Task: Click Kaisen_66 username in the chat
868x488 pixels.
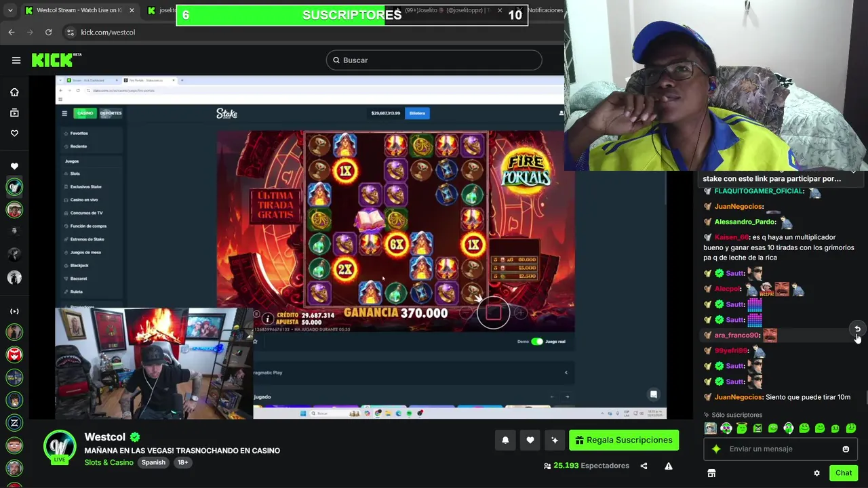Action: pyautogui.click(x=731, y=237)
